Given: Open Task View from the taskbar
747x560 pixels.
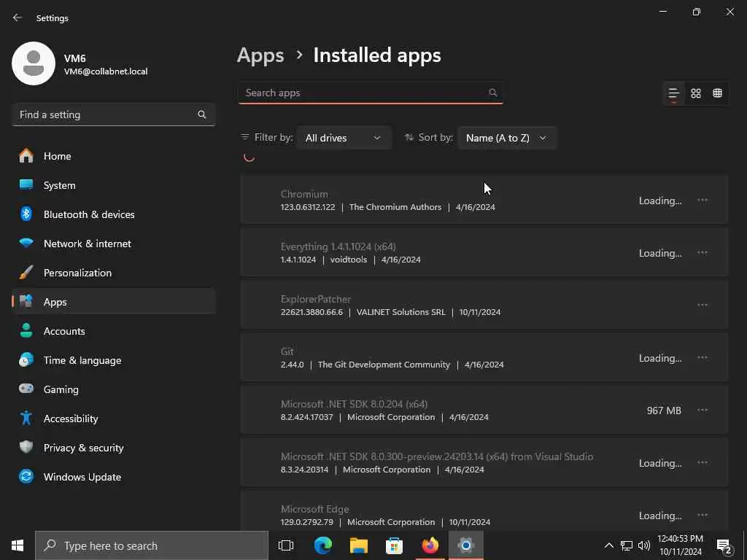Looking at the screenshot, I should (286, 545).
